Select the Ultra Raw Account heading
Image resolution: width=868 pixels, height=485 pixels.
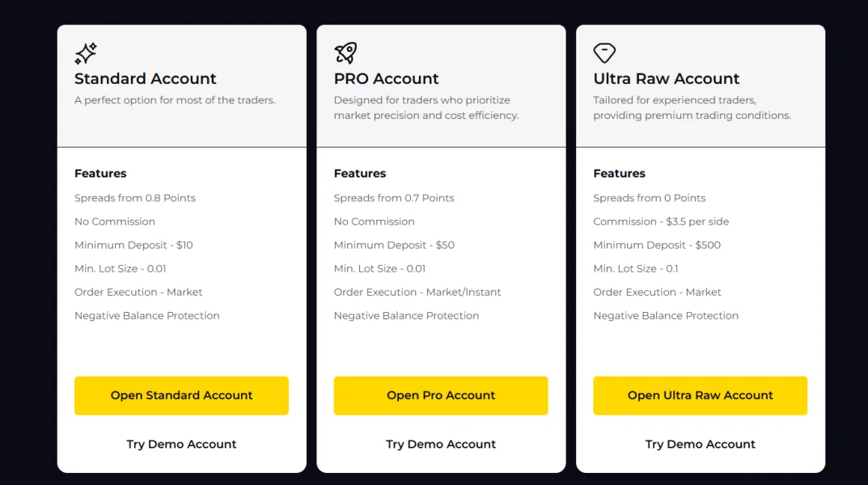(x=667, y=78)
